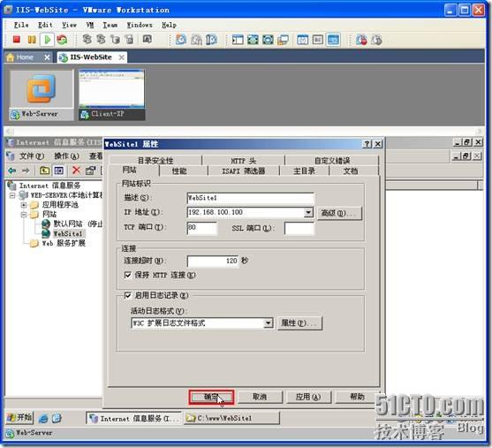The image size is (492, 448).
Task: Toggle the enable logging checkbox
Action: click(x=128, y=295)
